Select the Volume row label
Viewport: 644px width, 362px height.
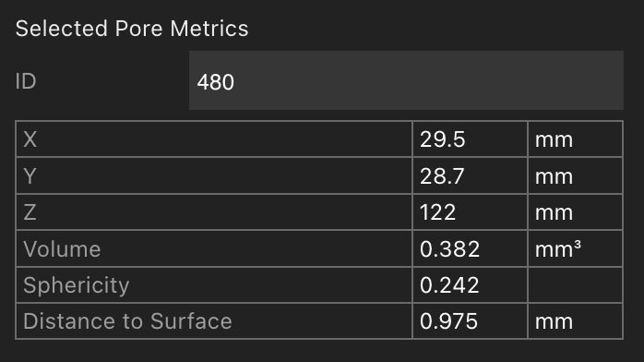pos(214,248)
